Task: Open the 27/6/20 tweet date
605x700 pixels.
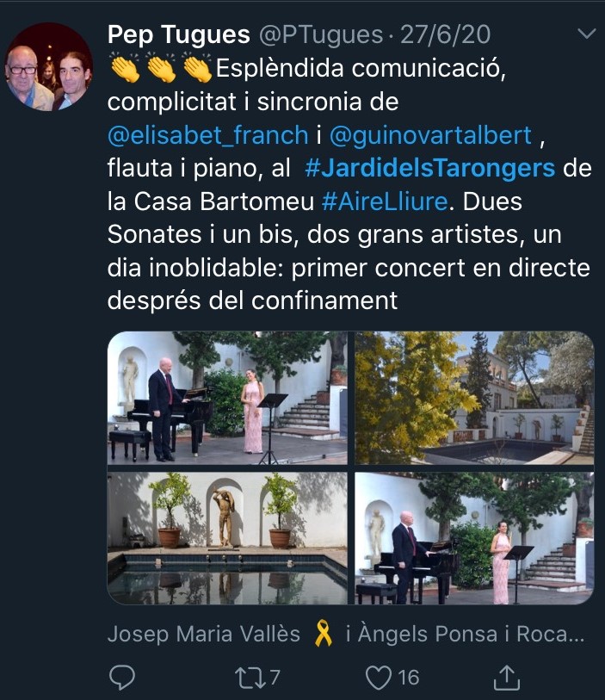Action: coord(445,34)
